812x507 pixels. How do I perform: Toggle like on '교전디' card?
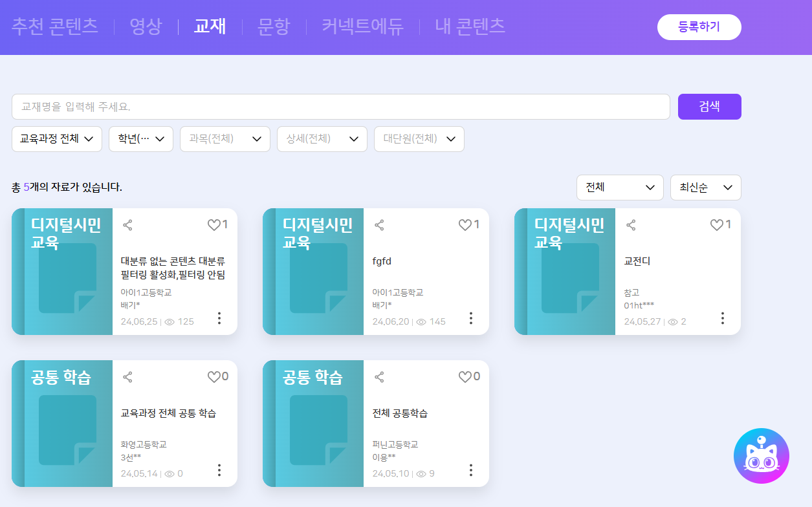(717, 225)
